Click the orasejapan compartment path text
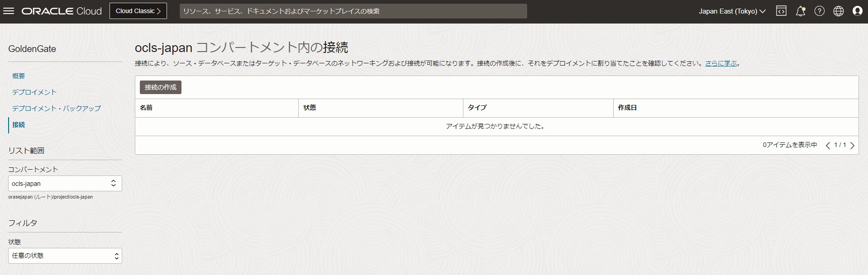The height and width of the screenshot is (275, 868). pos(51,197)
